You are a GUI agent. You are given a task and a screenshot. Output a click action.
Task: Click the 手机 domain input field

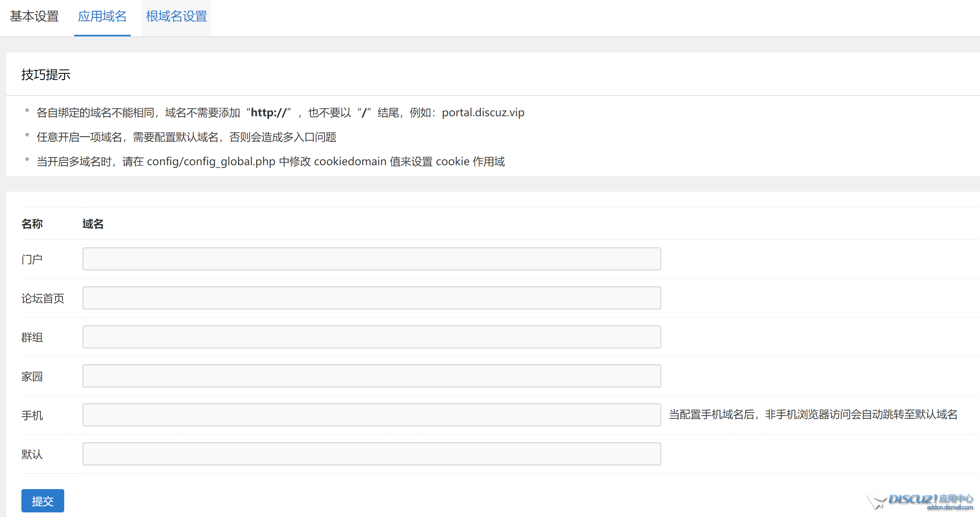[372, 415]
